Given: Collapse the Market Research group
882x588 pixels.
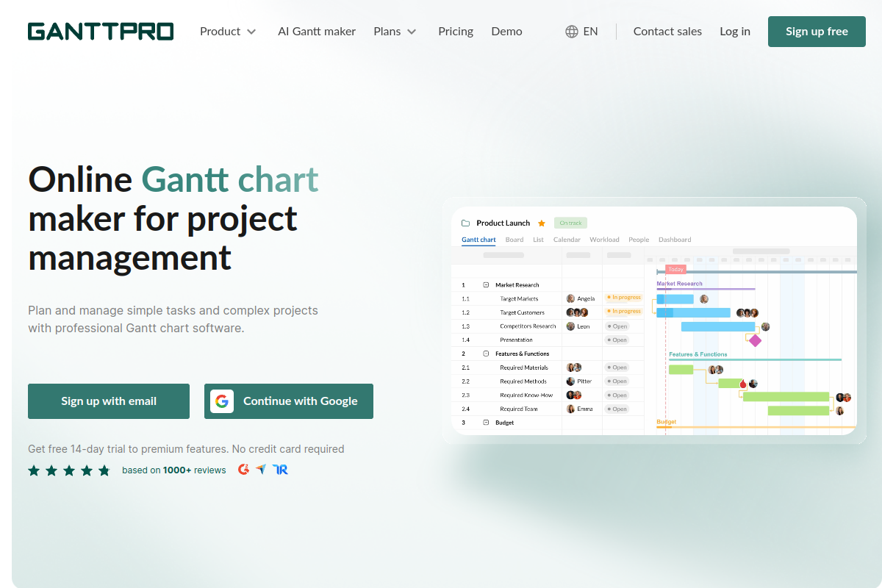Looking at the screenshot, I should pyautogui.click(x=486, y=284).
